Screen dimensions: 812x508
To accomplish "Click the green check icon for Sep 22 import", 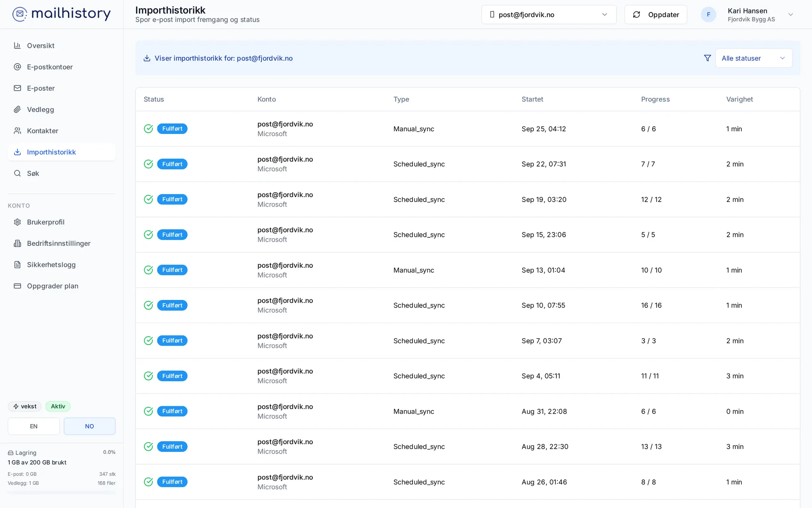I will point(149,164).
